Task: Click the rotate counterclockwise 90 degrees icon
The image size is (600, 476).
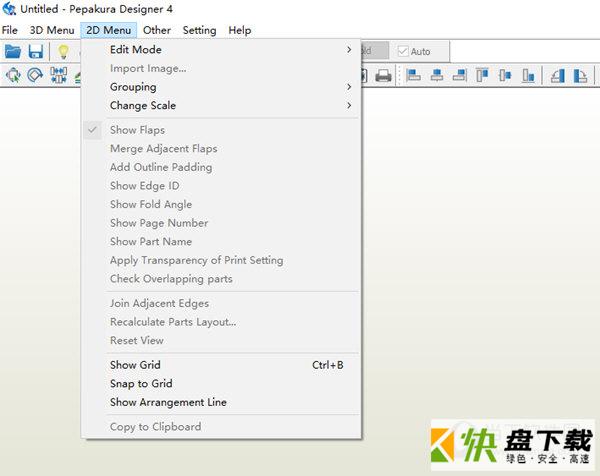Action: click(558, 75)
